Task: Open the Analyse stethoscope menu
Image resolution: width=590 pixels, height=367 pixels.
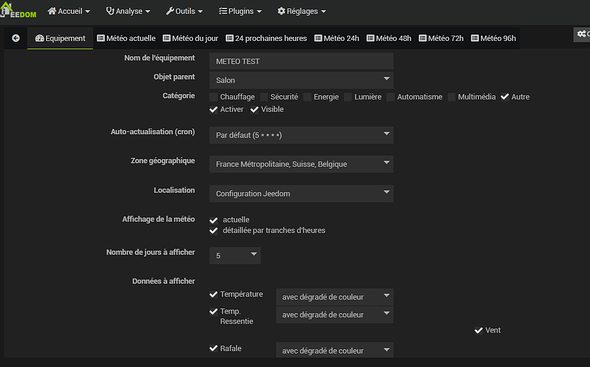Action: click(128, 11)
